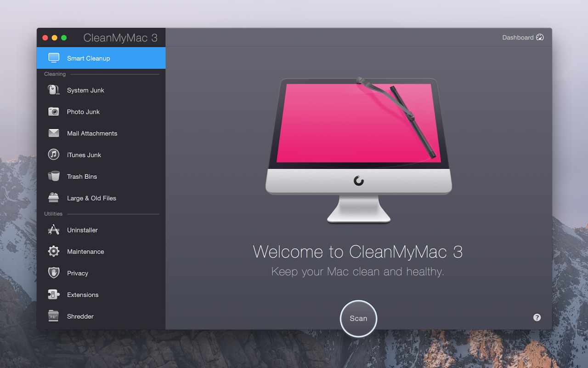
Task: Click the Maintenance gear icon
Action: (x=54, y=252)
